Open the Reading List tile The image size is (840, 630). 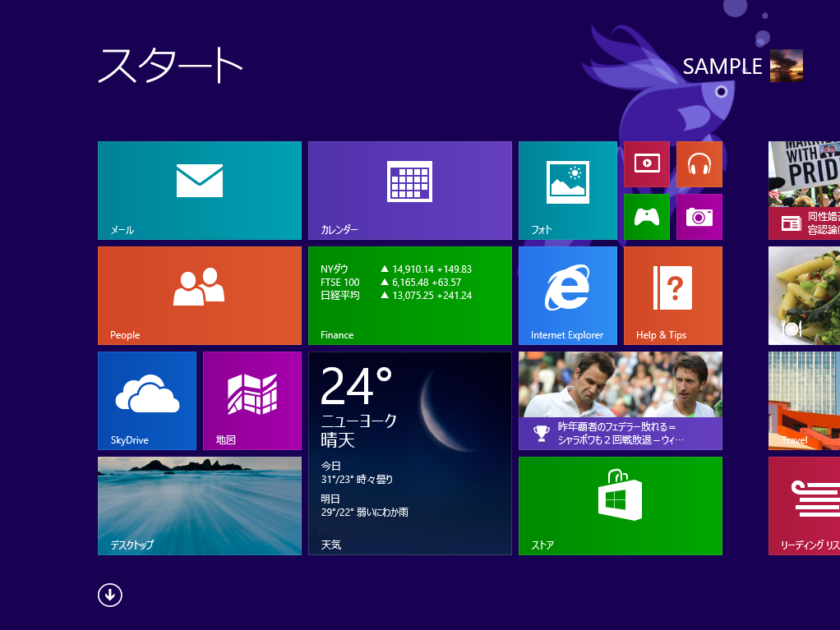click(x=804, y=505)
